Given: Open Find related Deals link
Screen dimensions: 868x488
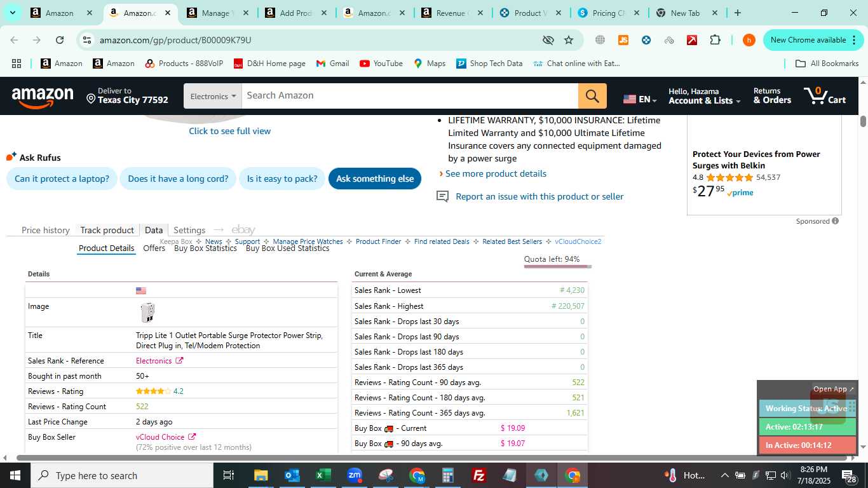Looking at the screenshot, I should [442, 241].
